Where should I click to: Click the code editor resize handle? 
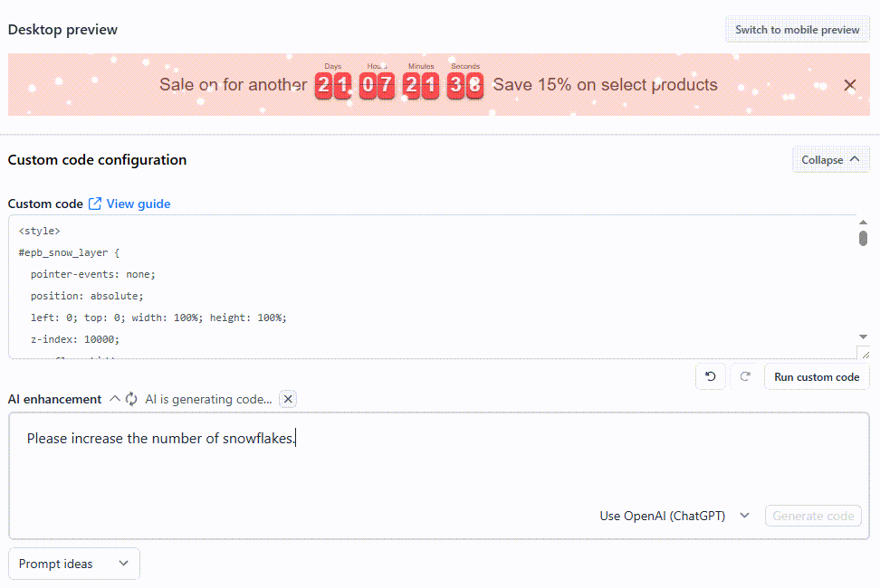pos(865,355)
